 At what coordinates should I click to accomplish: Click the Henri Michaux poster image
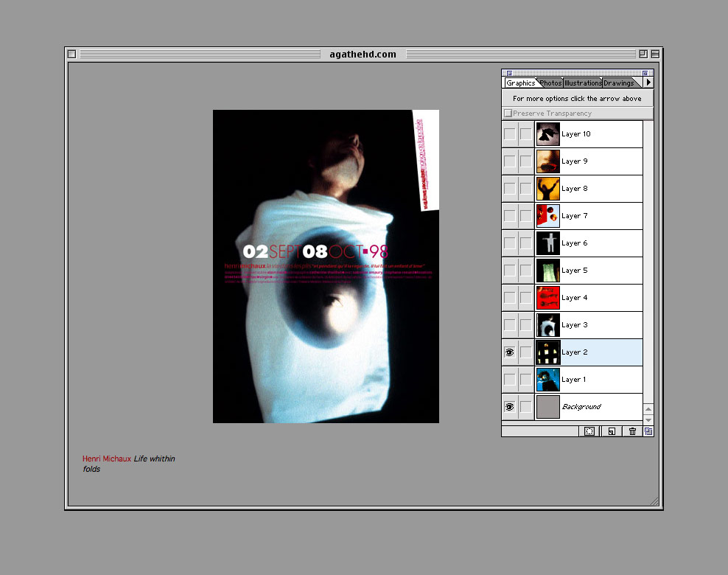point(326,266)
